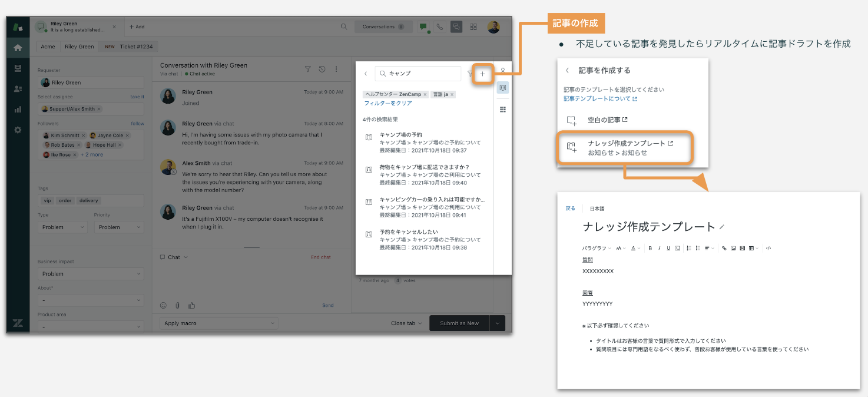Switch to the Ticket #1234 tab

(x=135, y=47)
